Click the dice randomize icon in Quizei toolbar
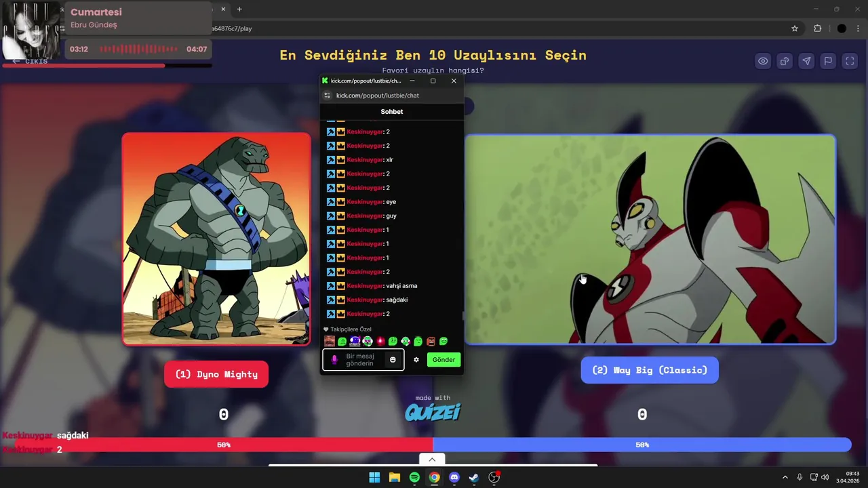Viewport: 868px width, 488px height. [785, 61]
